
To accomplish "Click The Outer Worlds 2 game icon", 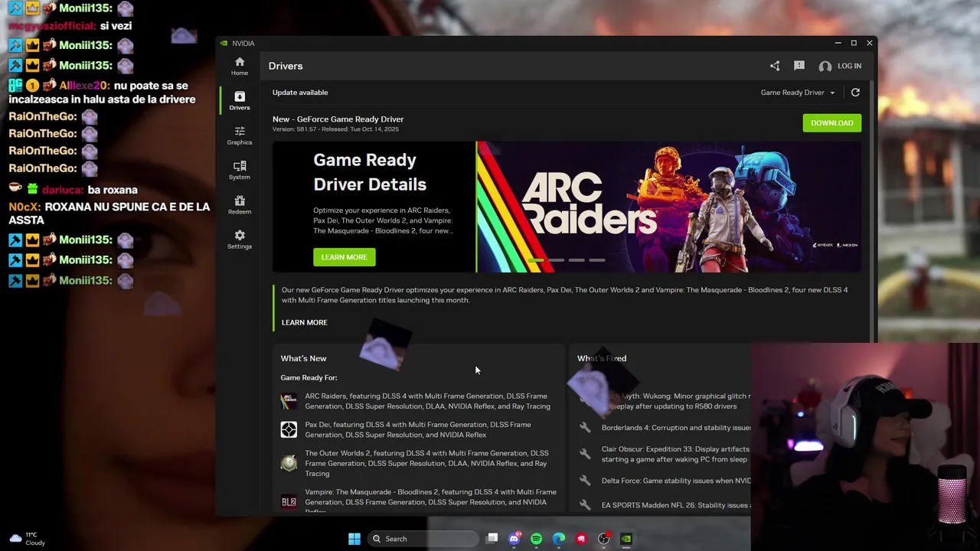I will 289,463.
